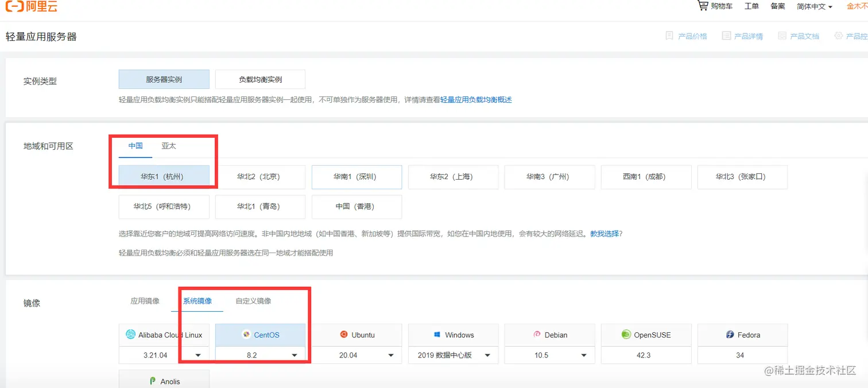
Task: Click the Debian swirl icon
Action: point(537,335)
